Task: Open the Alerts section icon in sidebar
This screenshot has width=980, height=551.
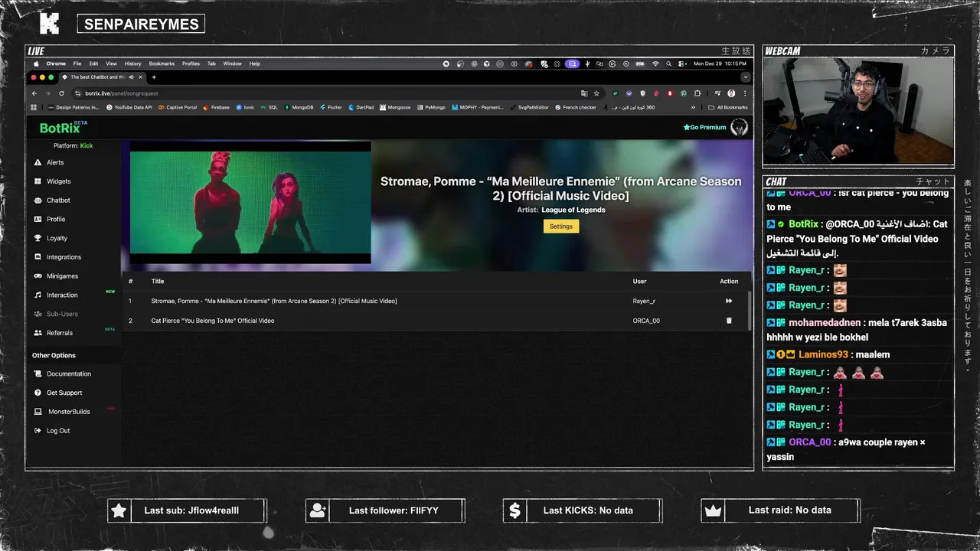Action: click(38, 162)
